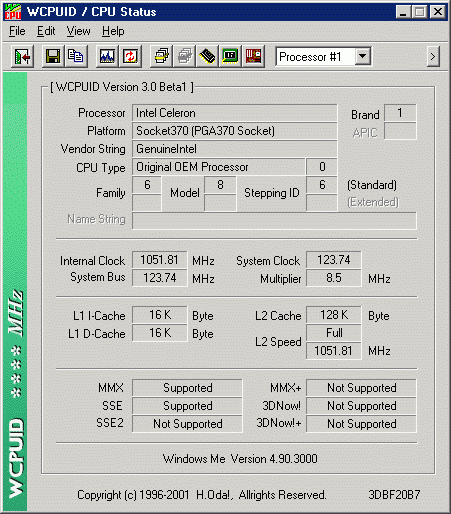Click the L1 I-Cache value 16 K
The image size is (451, 514).
click(x=160, y=315)
